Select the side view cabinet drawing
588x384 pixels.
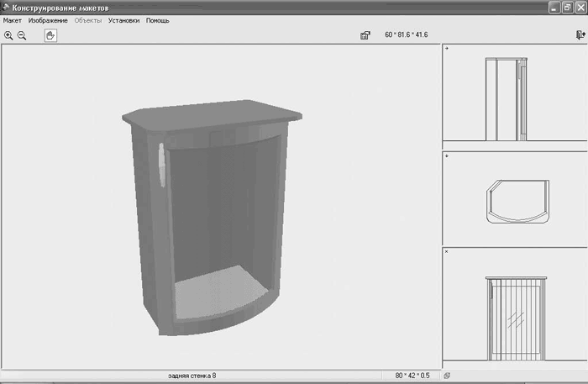tap(507, 99)
